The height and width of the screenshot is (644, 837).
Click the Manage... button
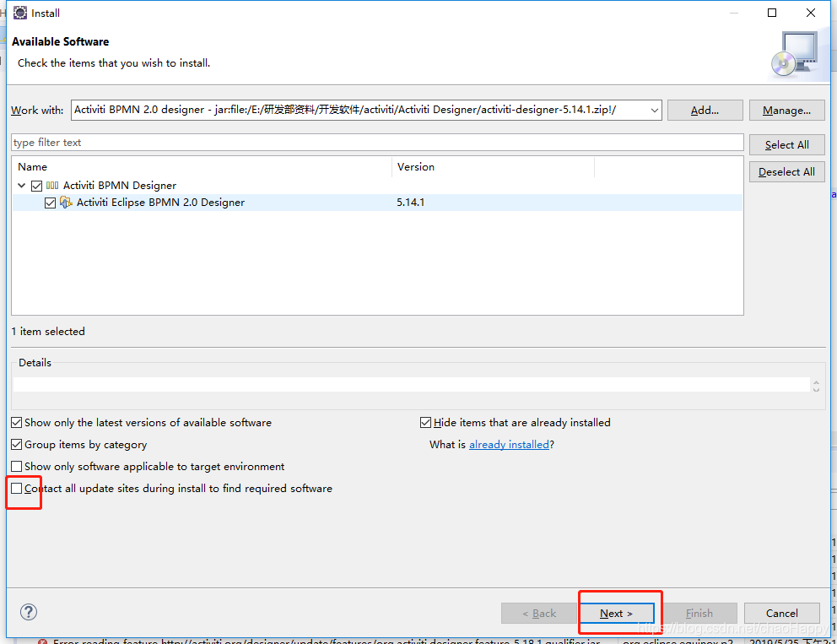tap(787, 110)
